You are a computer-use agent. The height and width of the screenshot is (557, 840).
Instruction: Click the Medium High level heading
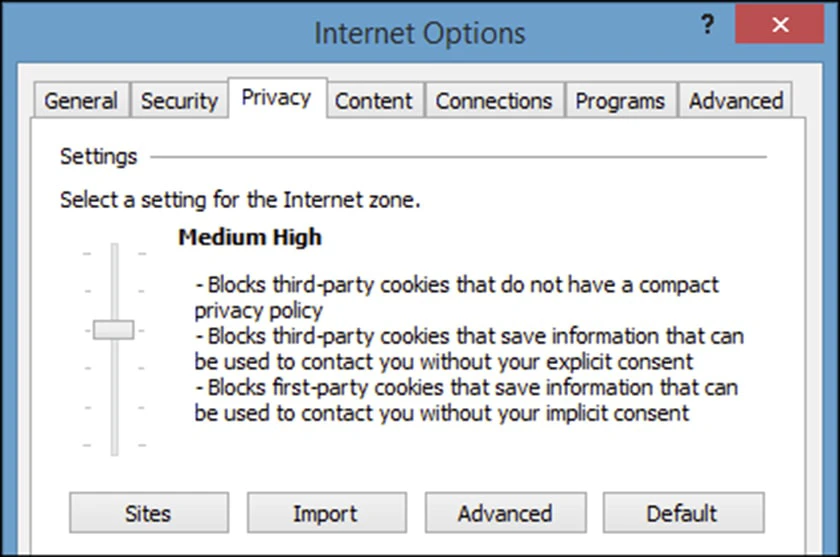tap(250, 237)
